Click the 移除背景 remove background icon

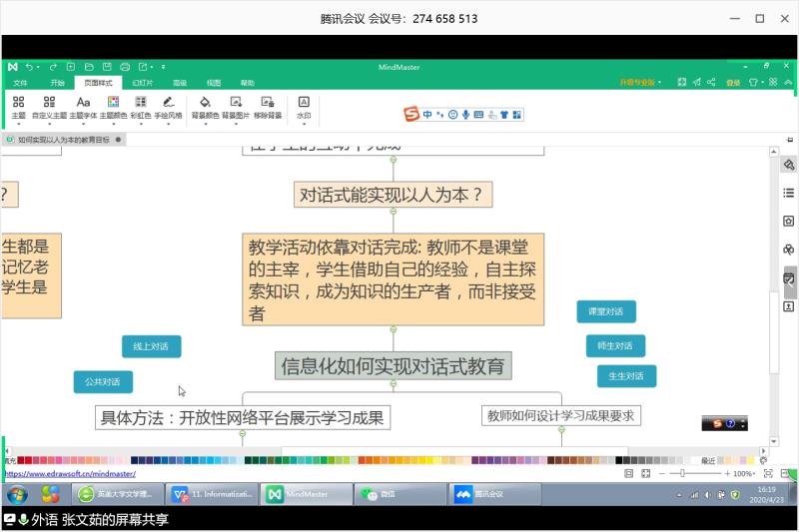tap(267, 102)
